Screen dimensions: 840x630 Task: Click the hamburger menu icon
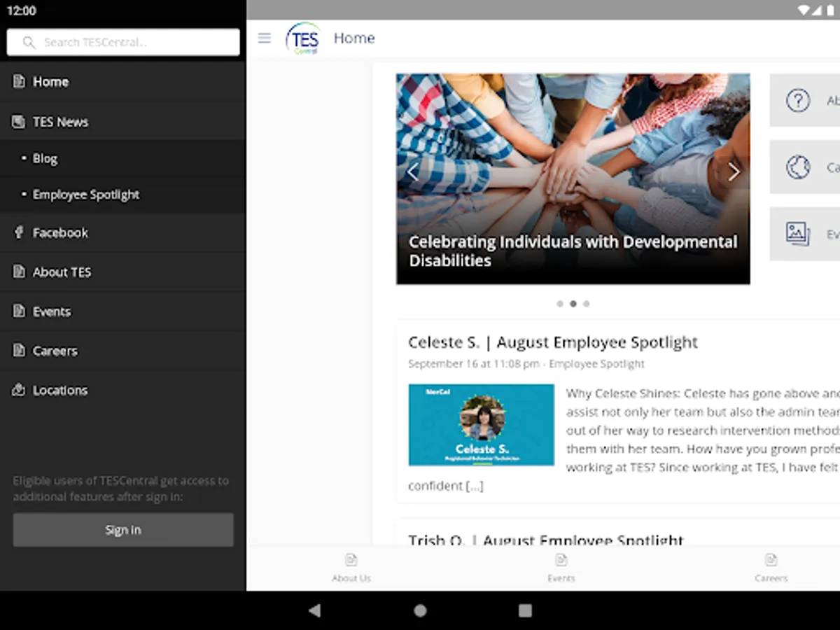click(264, 38)
